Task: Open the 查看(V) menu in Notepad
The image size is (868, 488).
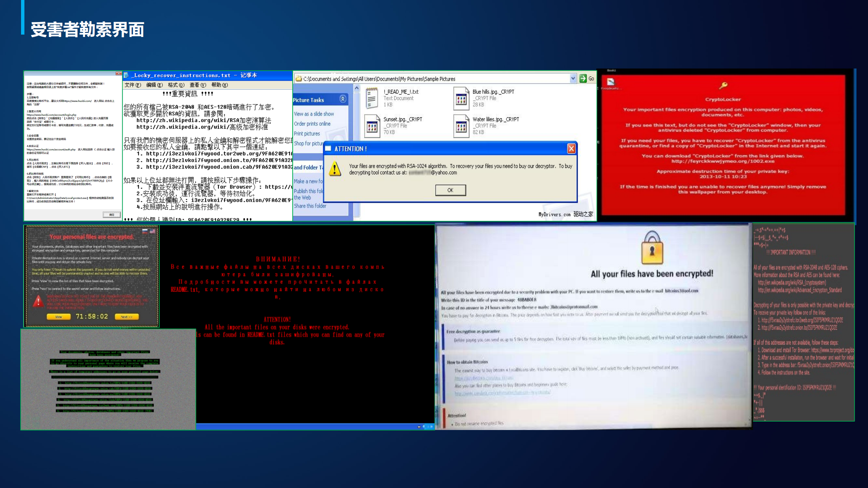Action: [x=198, y=85]
